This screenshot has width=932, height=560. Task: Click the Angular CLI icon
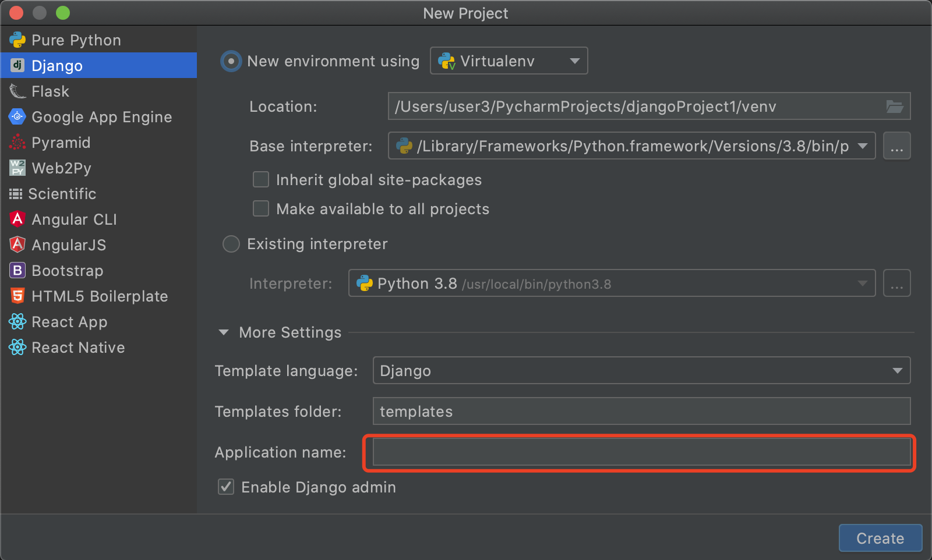pos(17,219)
